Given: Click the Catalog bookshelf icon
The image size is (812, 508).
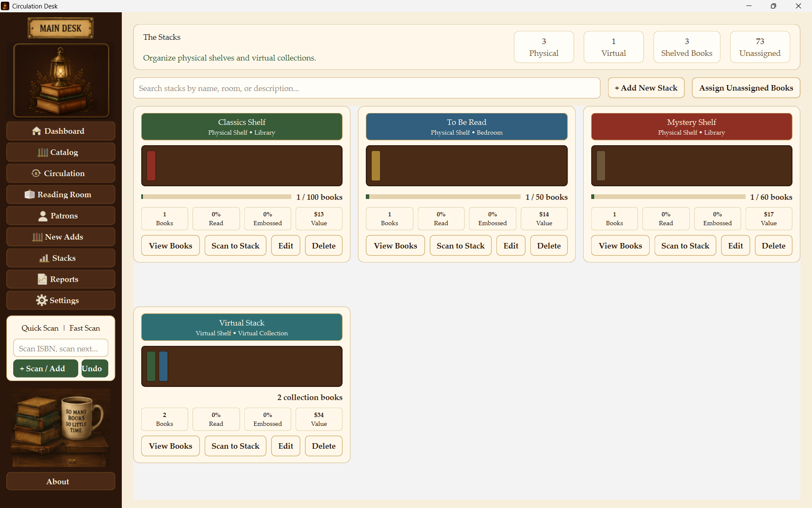Looking at the screenshot, I should pos(42,152).
